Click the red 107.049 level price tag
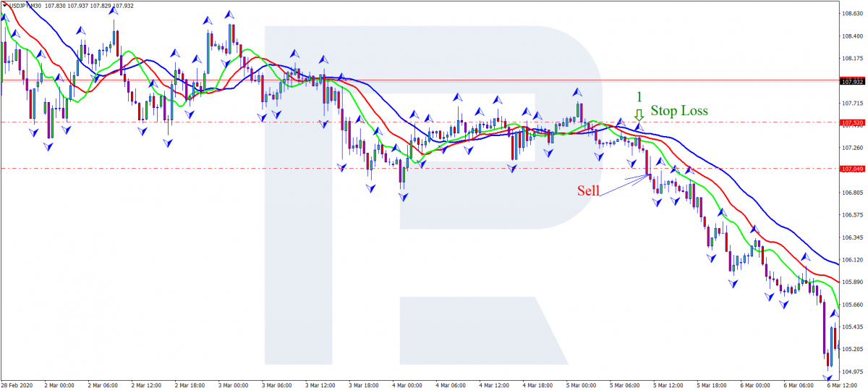This screenshot has height=391, width=868. 854,169
